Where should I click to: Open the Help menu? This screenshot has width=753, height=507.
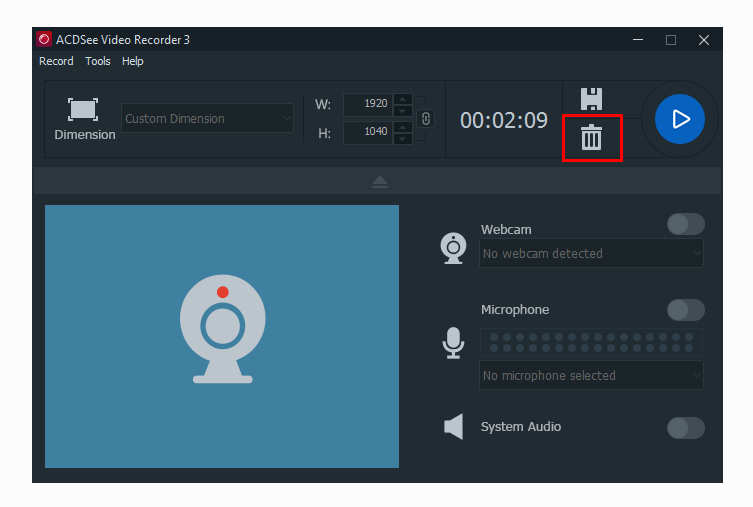tap(133, 61)
